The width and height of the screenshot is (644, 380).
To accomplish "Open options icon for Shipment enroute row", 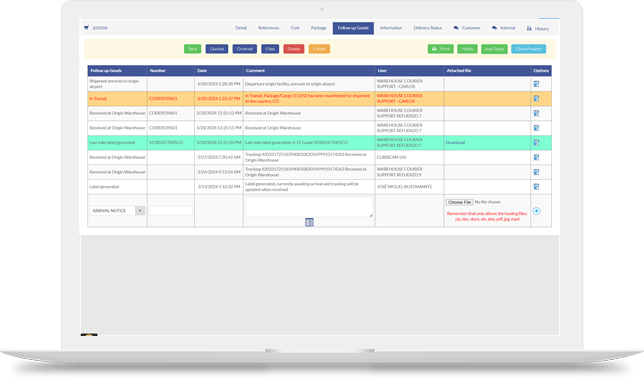I will pyautogui.click(x=536, y=84).
